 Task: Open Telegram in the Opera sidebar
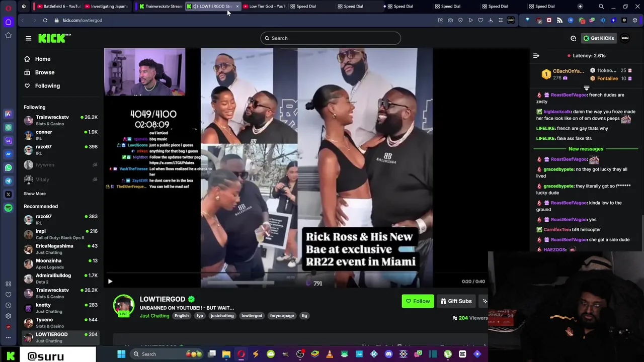click(8, 181)
